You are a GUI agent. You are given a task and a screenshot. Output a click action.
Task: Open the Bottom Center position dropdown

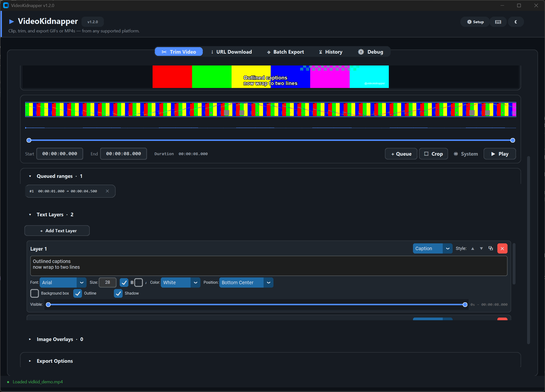[x=246, y=283]
